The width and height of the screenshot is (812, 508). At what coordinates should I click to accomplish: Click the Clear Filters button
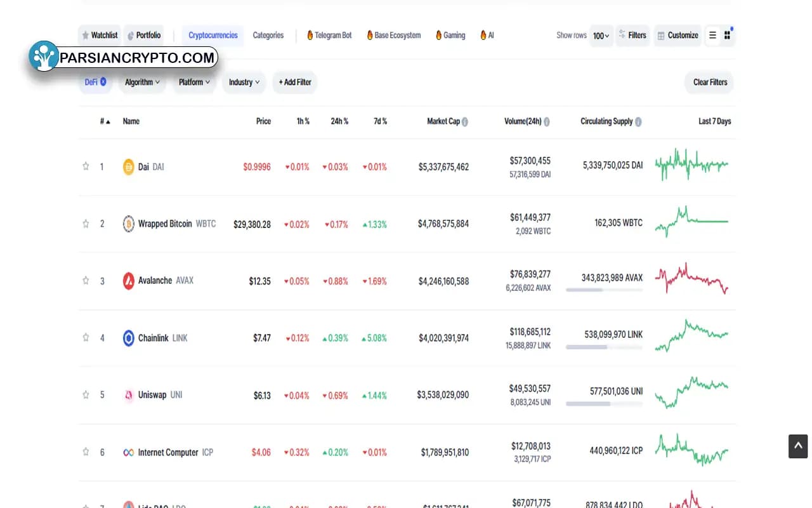[710, 82]
